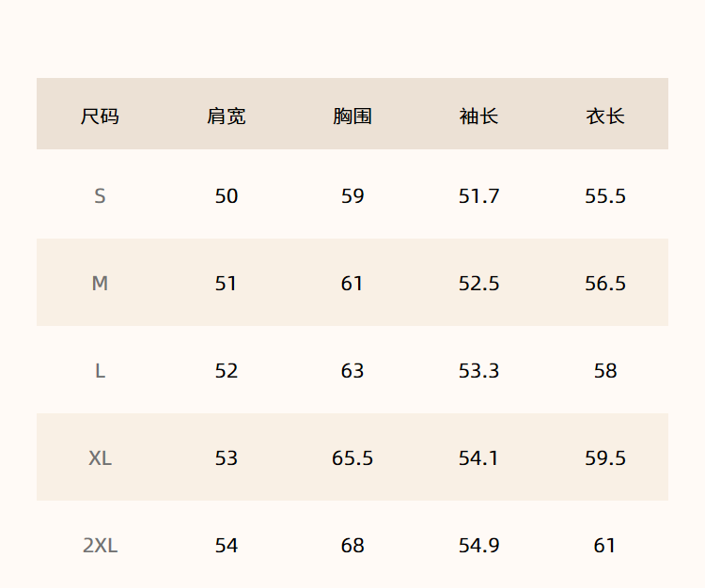705x588 pixels.
Task: Select the XL size label
Action: pyautogui.click(x=100, y=458)
